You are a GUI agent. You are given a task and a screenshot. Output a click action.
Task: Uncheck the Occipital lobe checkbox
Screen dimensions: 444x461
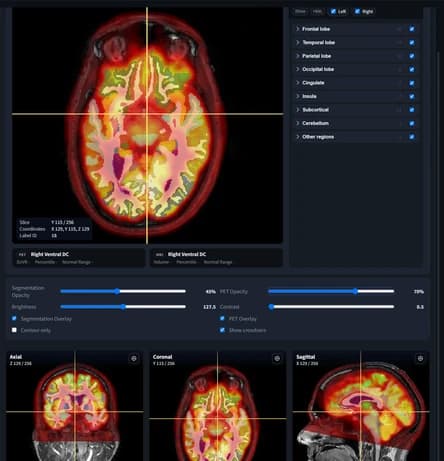(412, 69)
